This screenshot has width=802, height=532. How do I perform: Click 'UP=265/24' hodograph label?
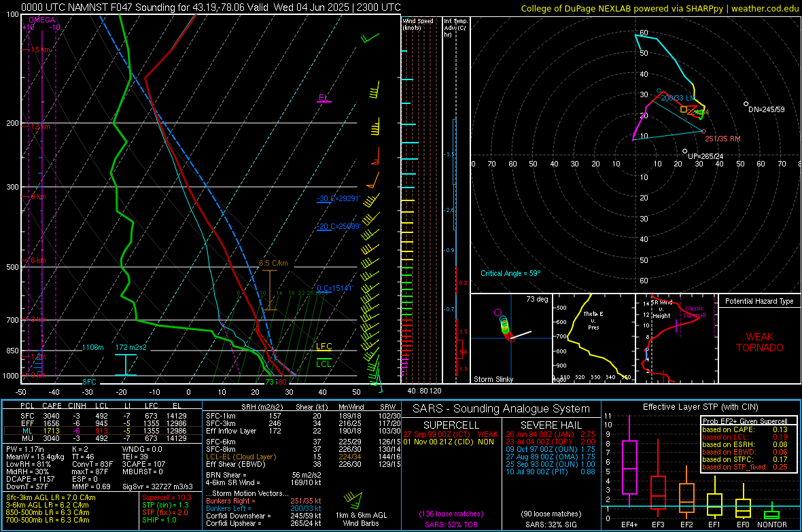click(x=705, y=156)
